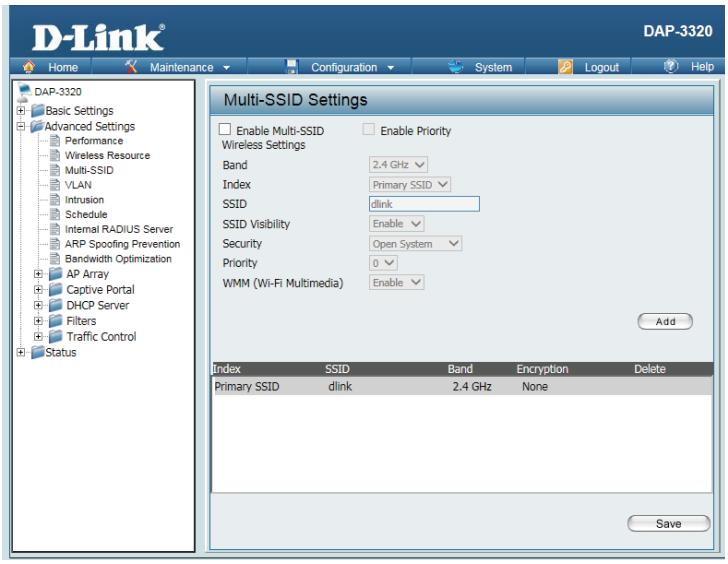Image resolution: width=728 pixels, height=564 pixels.
Task: Click the 2.4 GHz cell in table
Action: (472, 386)
